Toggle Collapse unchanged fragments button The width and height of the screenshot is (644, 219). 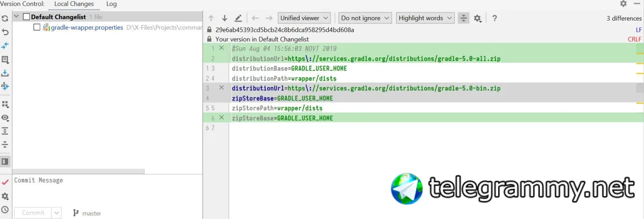[463, 18]
